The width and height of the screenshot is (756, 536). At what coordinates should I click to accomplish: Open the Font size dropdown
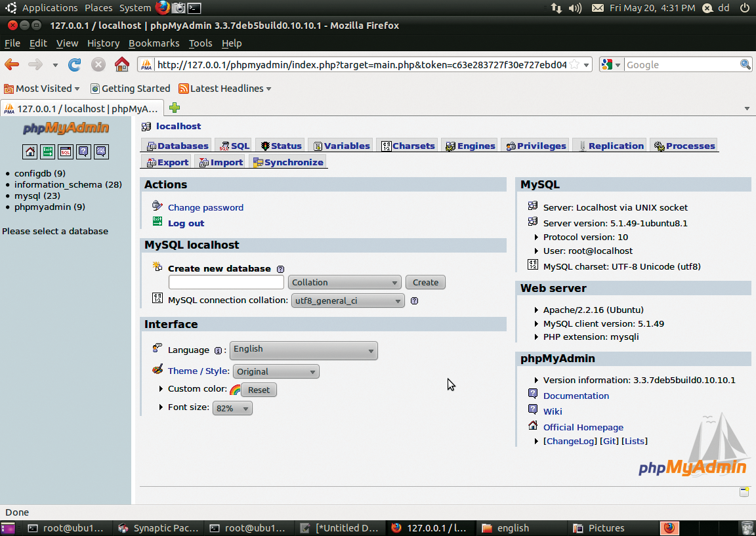point(232,407)
